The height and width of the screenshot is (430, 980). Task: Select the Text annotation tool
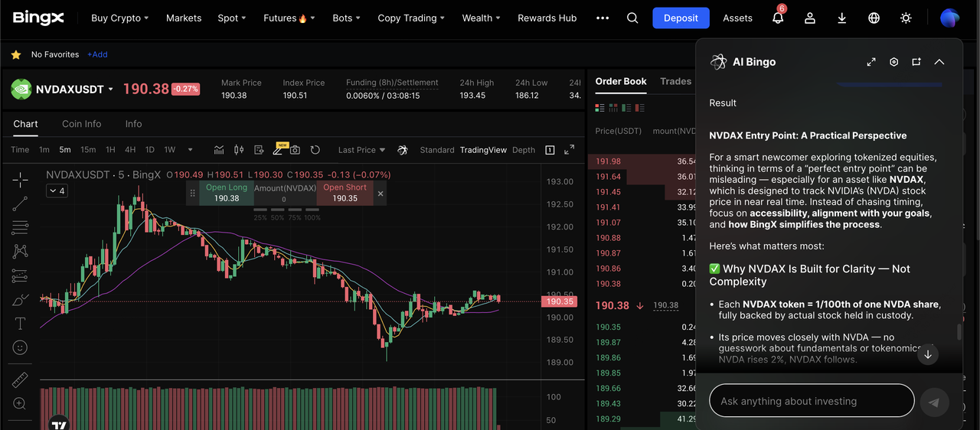tap(20, 324)
